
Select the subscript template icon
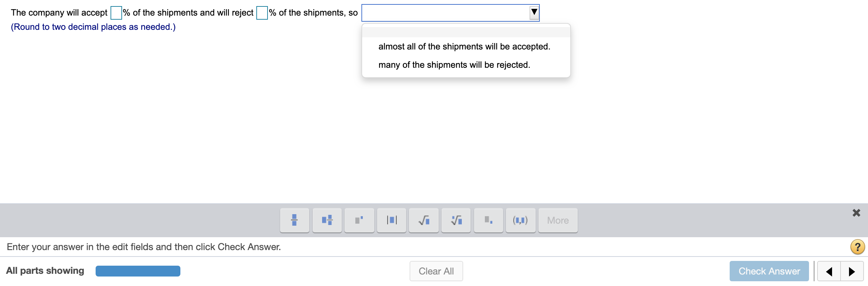pos(488,220)
